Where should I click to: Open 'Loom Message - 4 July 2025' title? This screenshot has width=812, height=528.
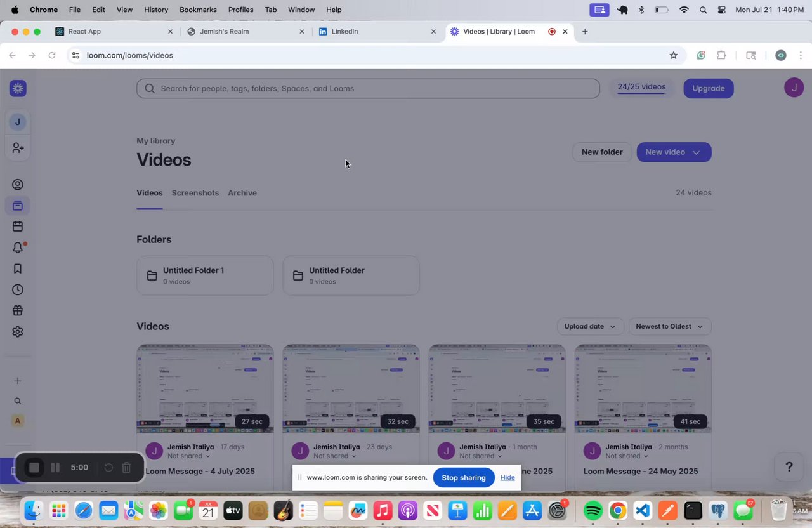[200, 471]
